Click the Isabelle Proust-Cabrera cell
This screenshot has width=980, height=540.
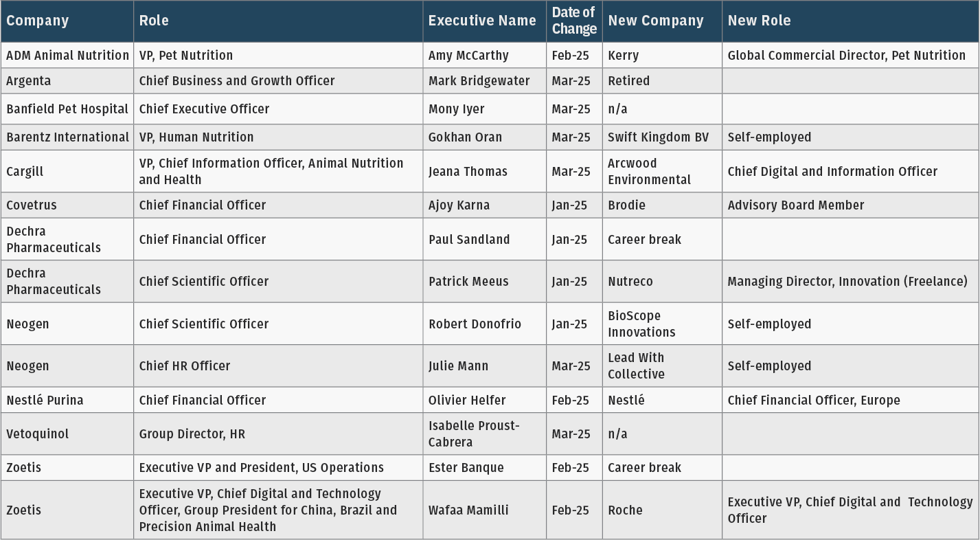(474, 434)
